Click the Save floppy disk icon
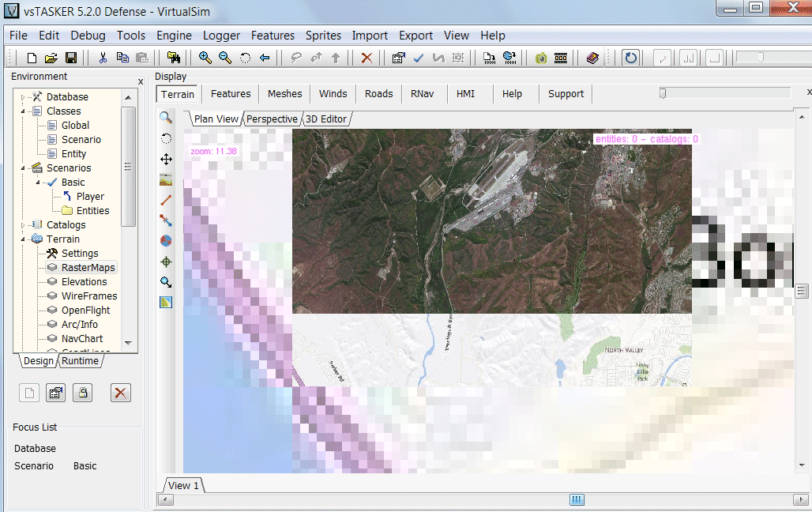This screenshot has height=512, width=812. pos(70,58)
